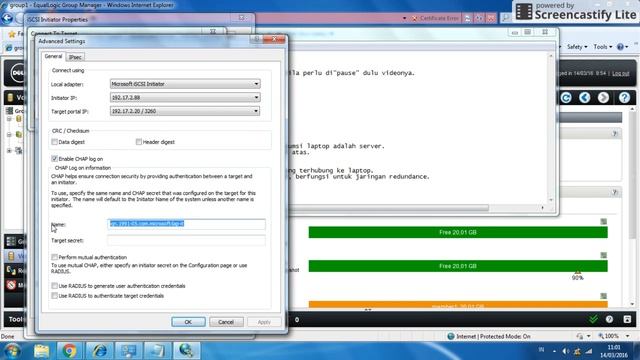640x360 pixels.
Task: Open File Explorer from the taskbar
Action: pyautogui.click(x=41, y=351)
